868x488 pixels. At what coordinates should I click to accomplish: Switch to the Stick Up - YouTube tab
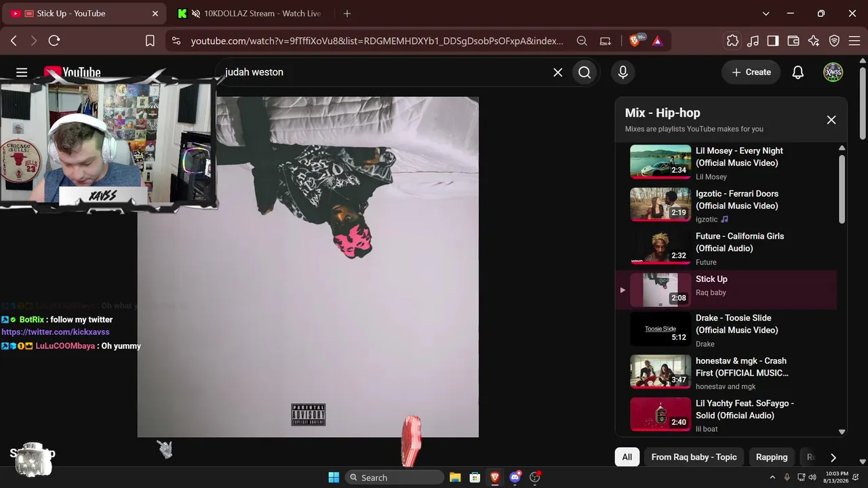pos(85,14)
